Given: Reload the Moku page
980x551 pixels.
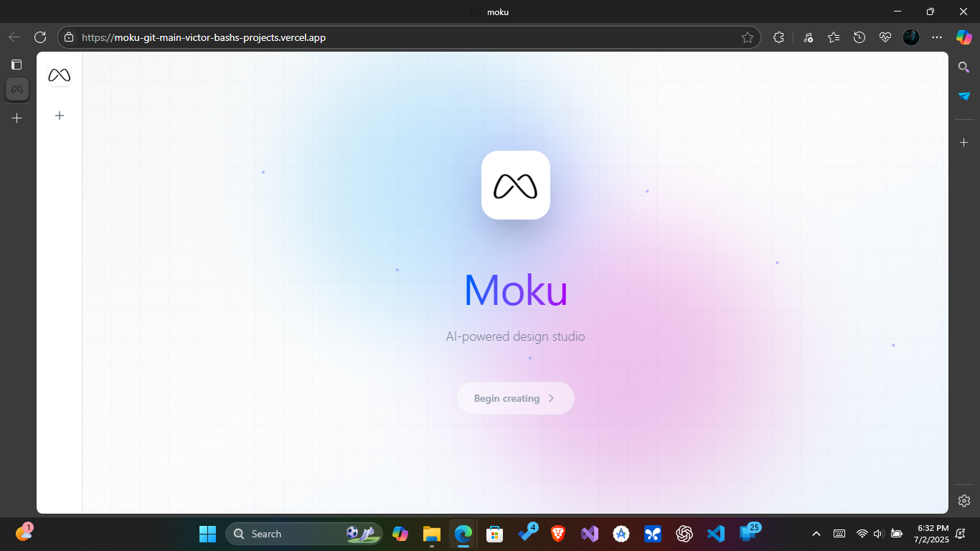Looking at the screenshot, I should coord(39,37).
